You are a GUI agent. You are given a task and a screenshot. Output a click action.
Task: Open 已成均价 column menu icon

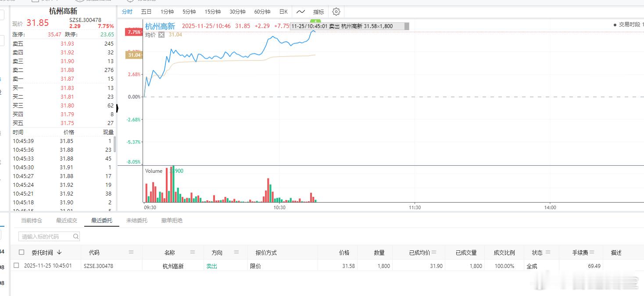(x=434, y=252)
